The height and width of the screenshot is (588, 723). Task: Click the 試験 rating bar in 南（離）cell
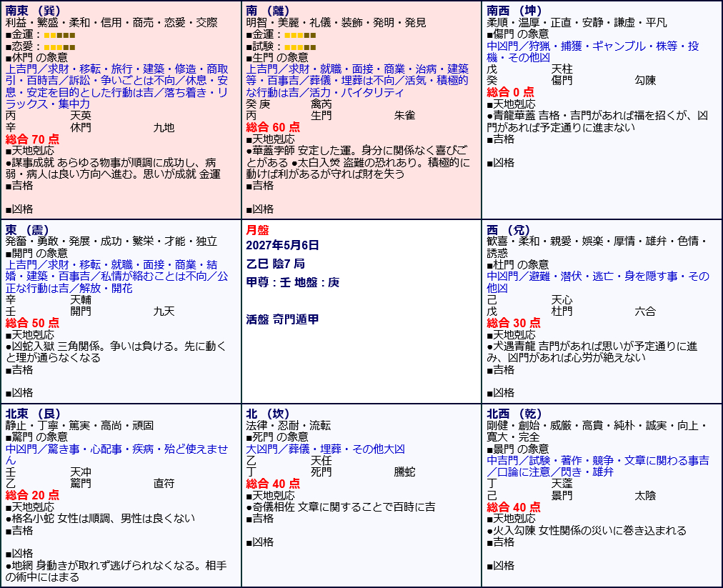(300, 47)
